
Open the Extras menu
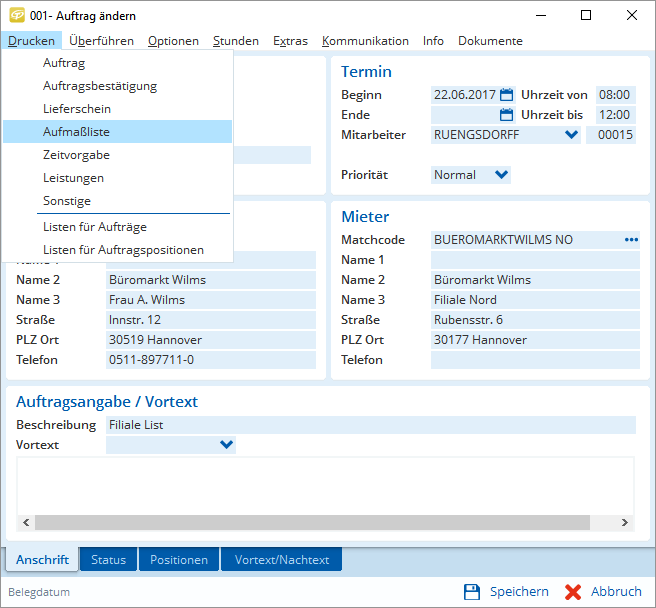290,41
